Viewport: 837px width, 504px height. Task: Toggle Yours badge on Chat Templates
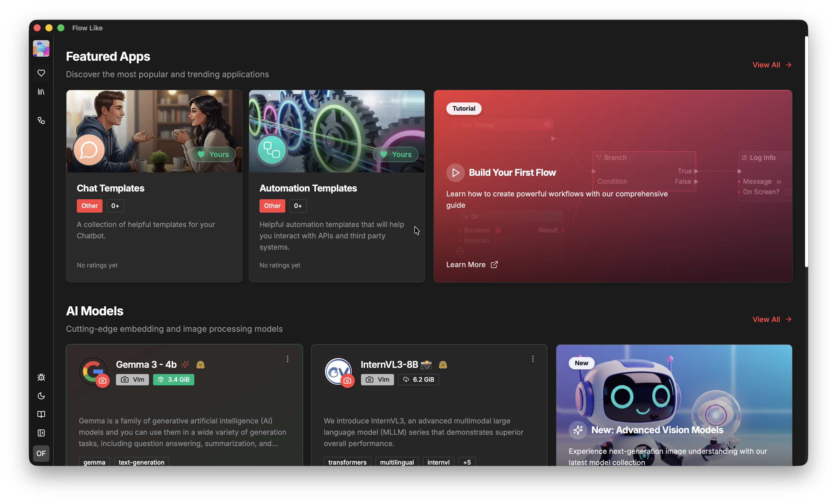(x=213, y=154)
